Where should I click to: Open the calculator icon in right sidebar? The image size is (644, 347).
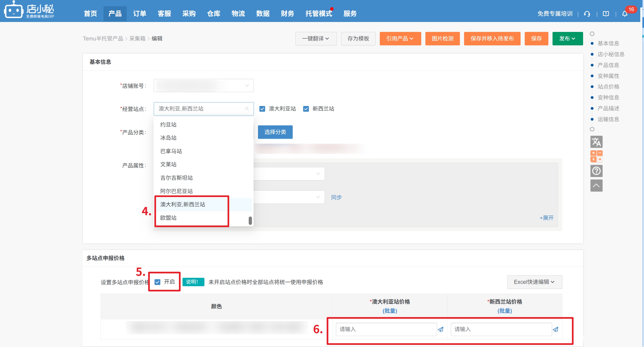pos(596,156)
